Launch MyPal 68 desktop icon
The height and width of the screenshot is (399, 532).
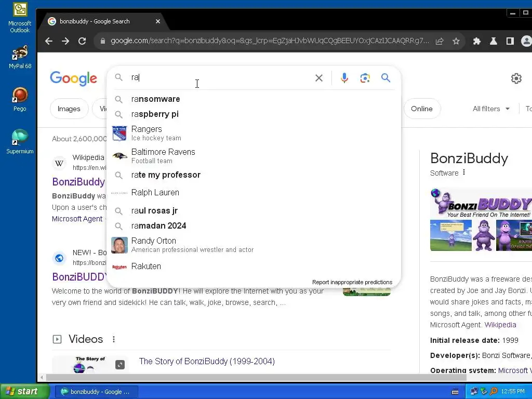[20, 57]
